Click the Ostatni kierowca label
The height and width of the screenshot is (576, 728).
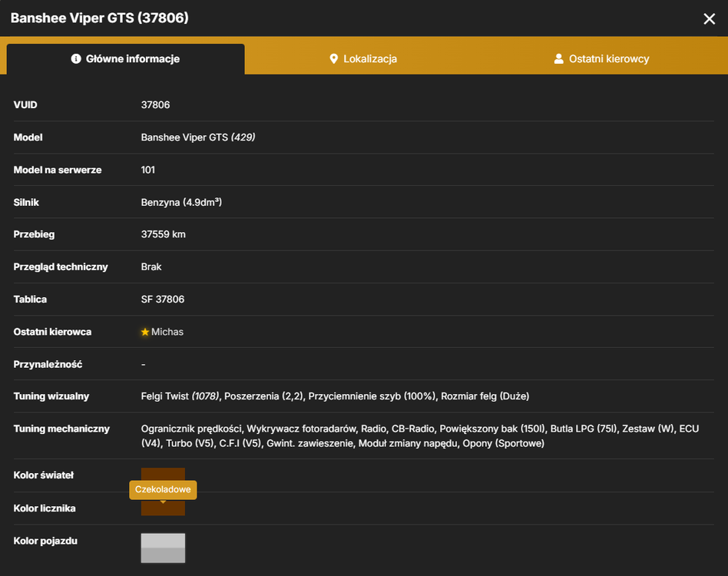(52, 332)
